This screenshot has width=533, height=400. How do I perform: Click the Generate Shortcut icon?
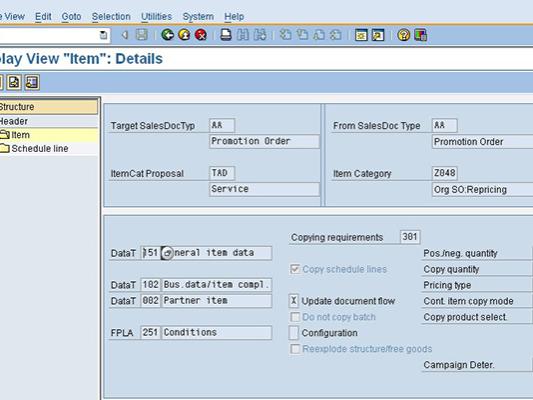coord(378,35)
